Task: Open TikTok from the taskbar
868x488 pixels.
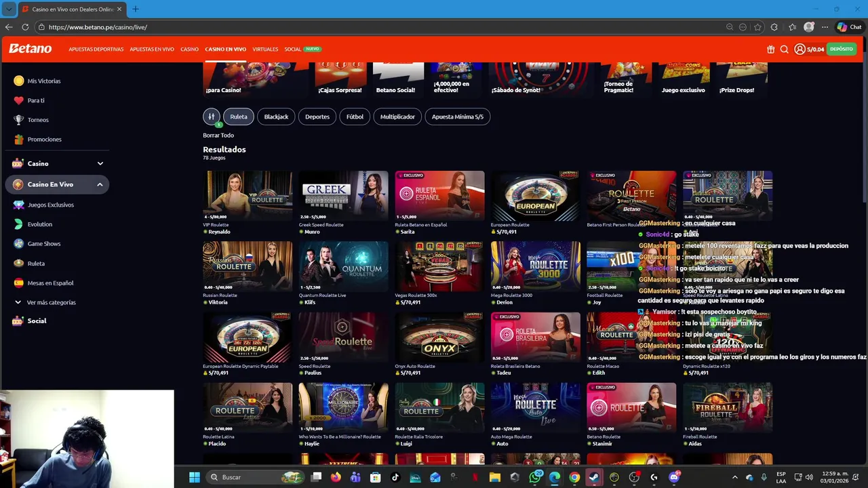Action: click(395, 477)
